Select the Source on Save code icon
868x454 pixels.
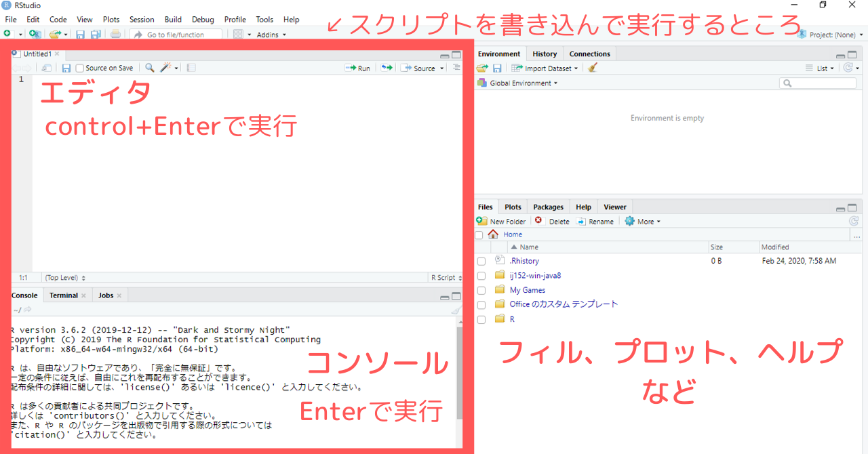pyautogui.click(x=66, y=67)
